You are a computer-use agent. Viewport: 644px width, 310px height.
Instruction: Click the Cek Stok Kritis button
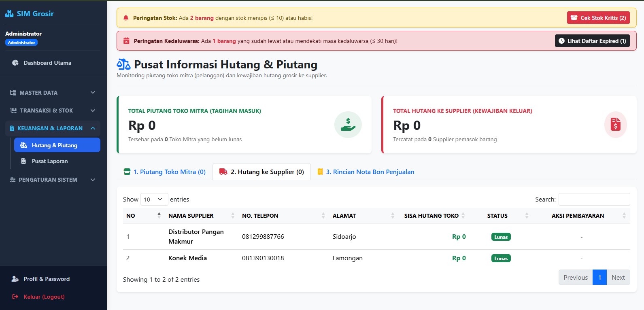pyautogui.click(x=598, y=18)
